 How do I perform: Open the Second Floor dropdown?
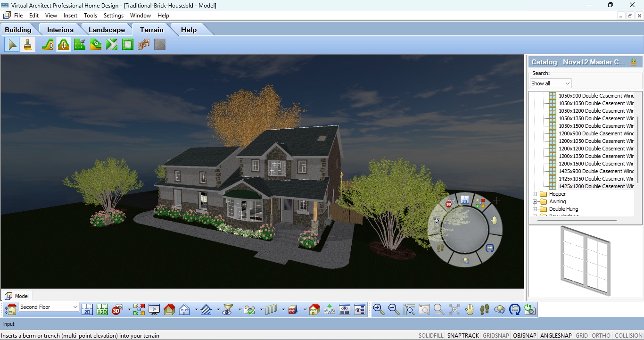click(75, 307)
